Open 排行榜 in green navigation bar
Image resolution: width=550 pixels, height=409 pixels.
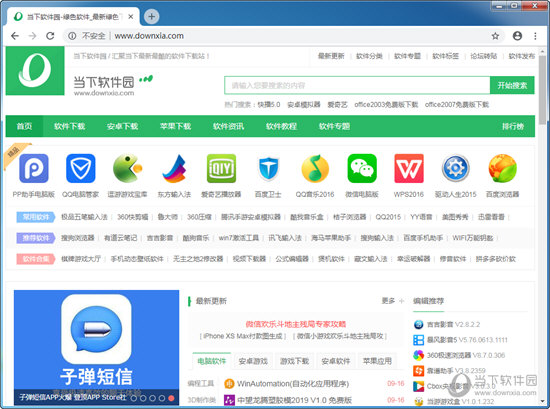point(512,126)
